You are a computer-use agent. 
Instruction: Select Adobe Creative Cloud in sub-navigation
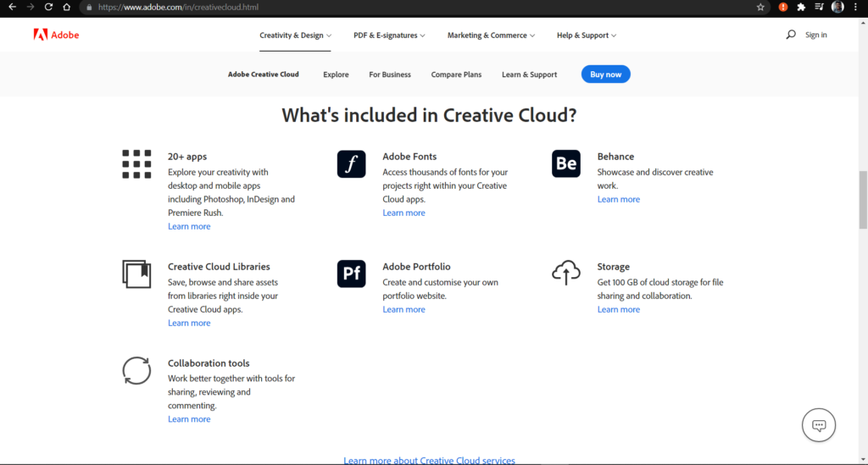pyautogui.click(x=264, y=74)
